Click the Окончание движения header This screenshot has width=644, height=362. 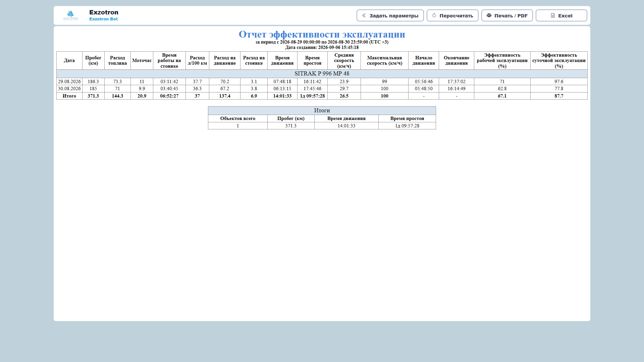click(x=457, y=60)
